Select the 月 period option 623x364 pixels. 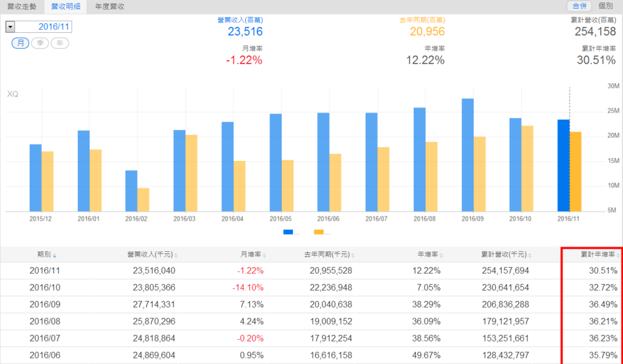pyautogui.click(x=20, y=43)
